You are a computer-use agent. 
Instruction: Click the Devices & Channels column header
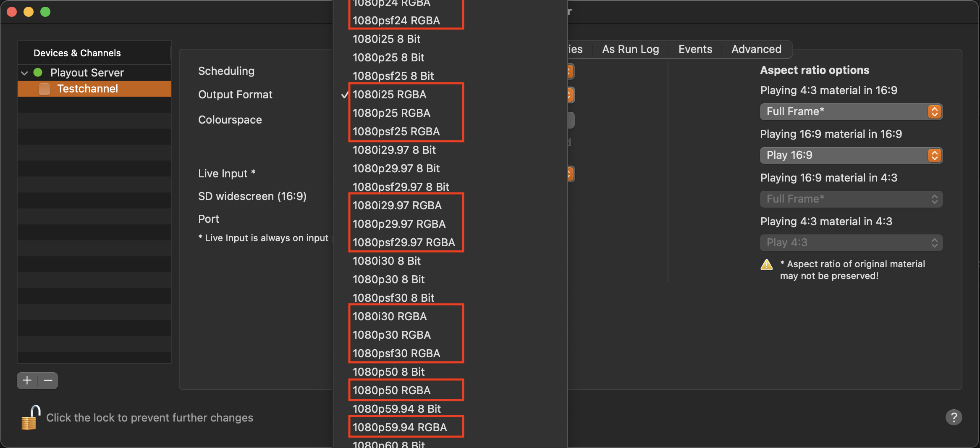94,53
